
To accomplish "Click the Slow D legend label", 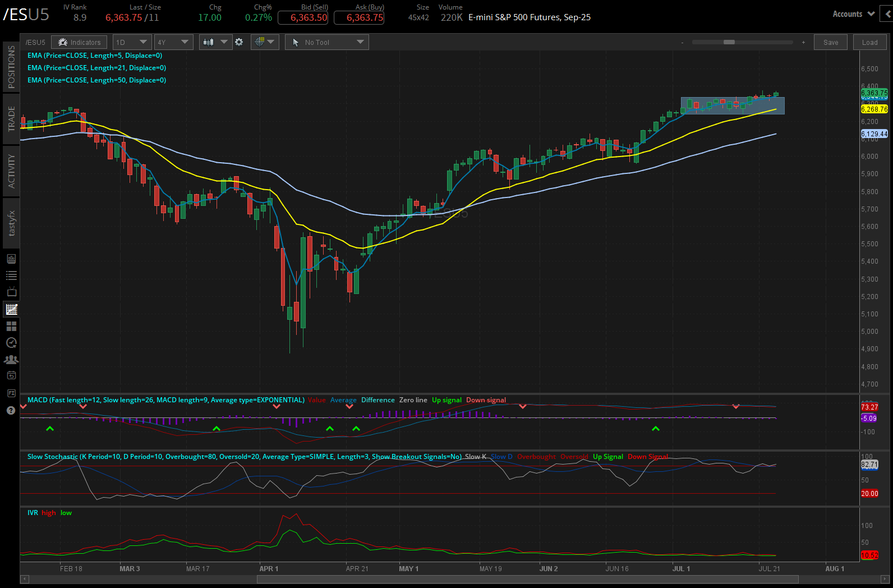I will click(x=501, y=457).
